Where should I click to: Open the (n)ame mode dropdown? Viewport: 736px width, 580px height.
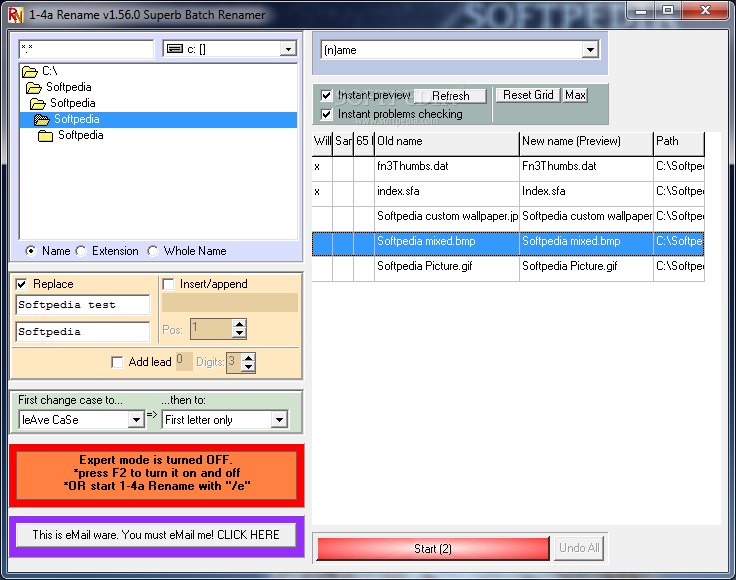590,49
